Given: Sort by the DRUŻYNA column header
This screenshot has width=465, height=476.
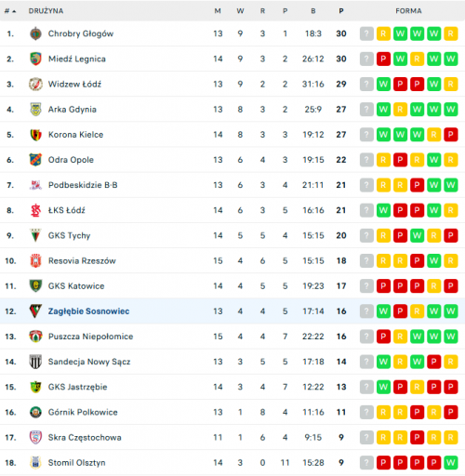Looking at the screenshot, I should [x=46, y=11].
